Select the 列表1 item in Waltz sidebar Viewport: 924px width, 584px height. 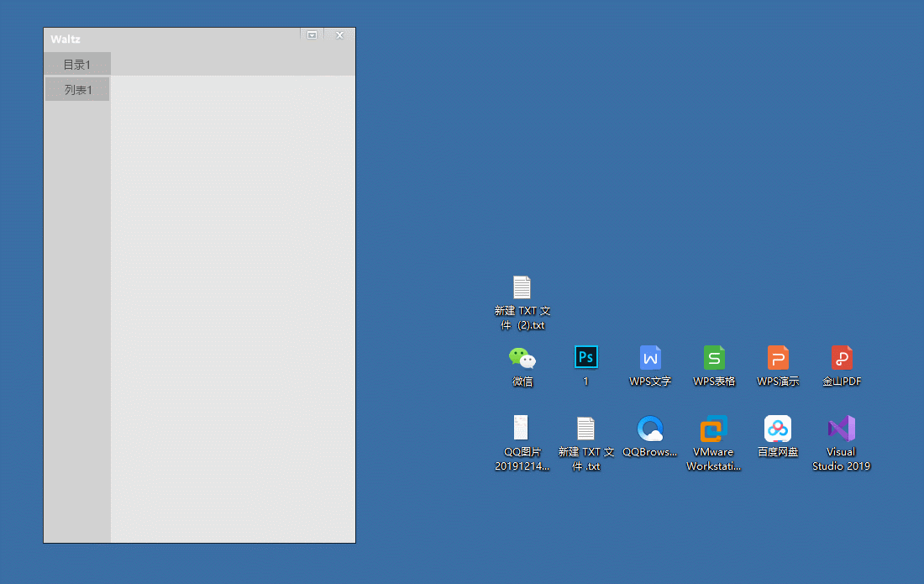78,90
